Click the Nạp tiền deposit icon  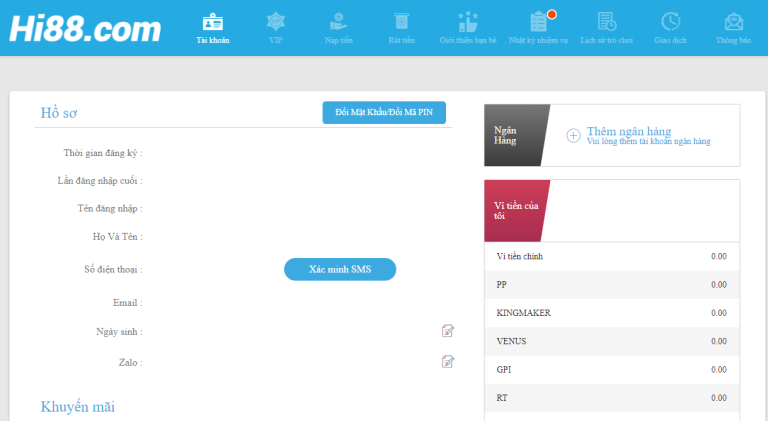click(x=338, y=22)
